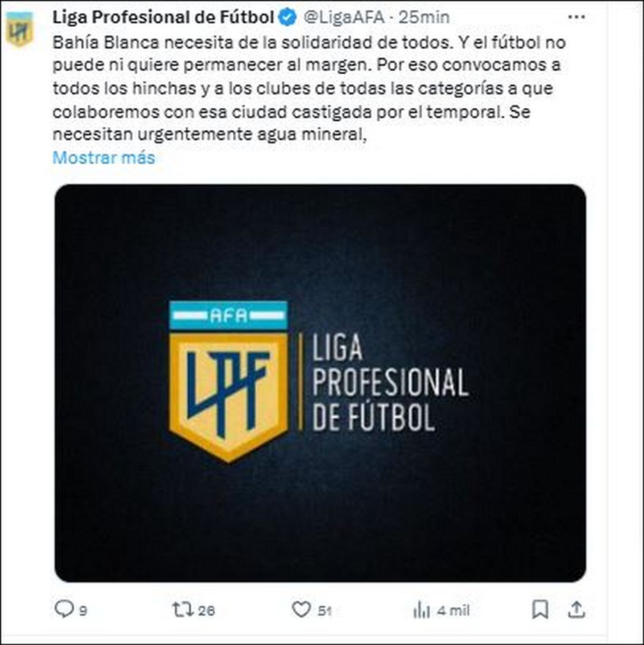Click the blue verified badge
This screenshot has width=644, height=645.
tap(287, 17)
